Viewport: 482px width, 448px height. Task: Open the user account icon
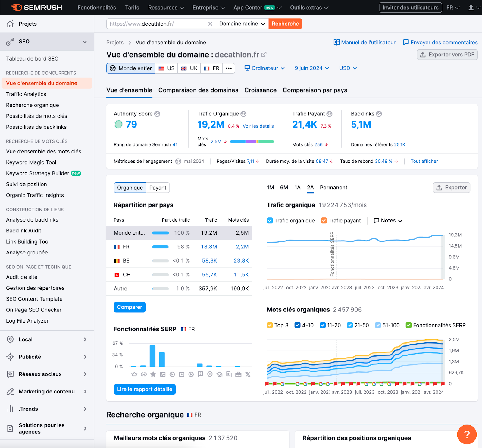(471, 8)
